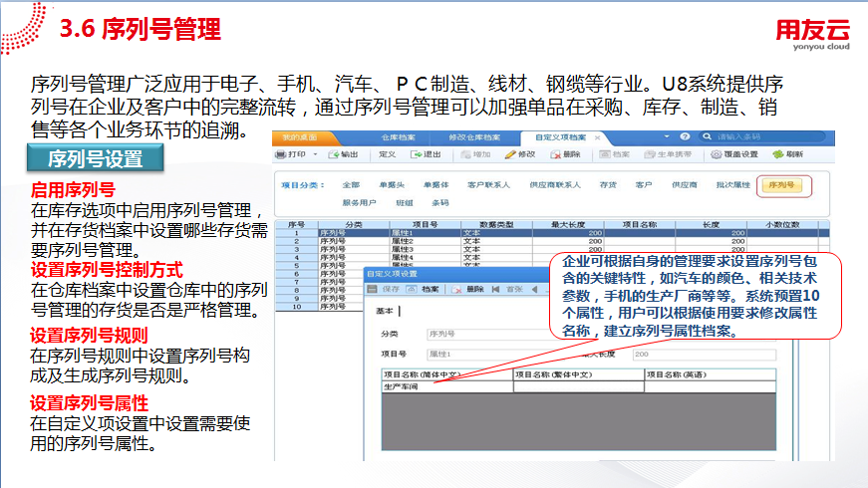This screenshot has width=868, height=488.
Task: Select the 条码 category
Action: pos(440,203)
